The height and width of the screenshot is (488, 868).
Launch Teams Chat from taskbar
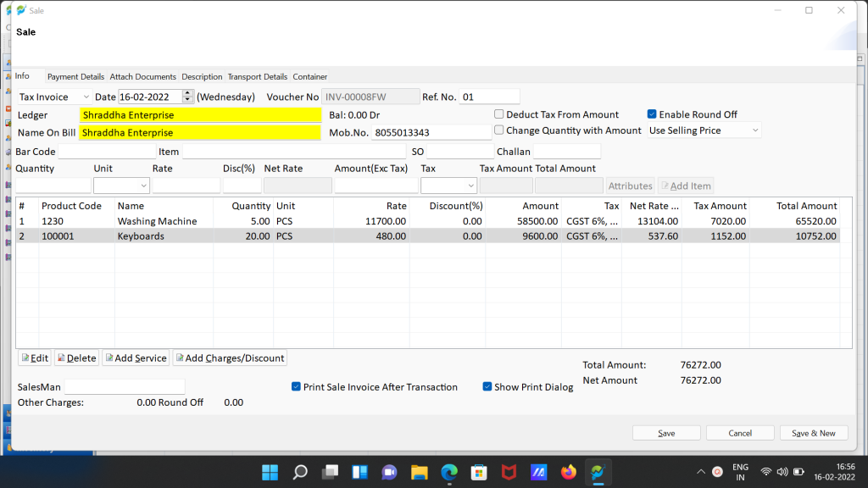(x=390, y=472)
